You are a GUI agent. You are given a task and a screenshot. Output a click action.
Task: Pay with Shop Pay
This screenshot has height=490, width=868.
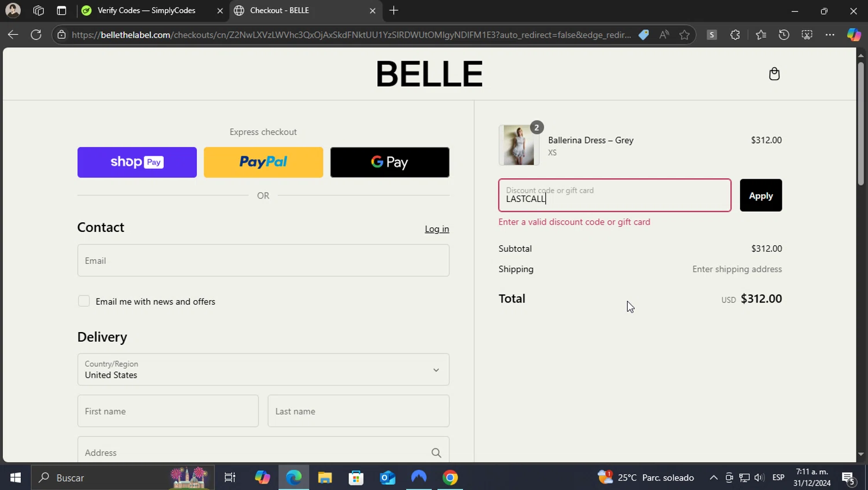[x=137, y=162]
